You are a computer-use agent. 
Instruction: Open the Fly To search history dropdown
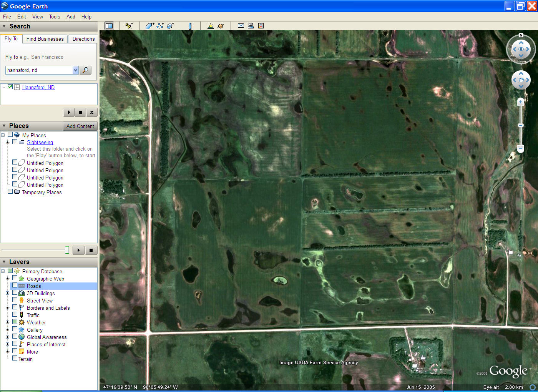(75, 70)
